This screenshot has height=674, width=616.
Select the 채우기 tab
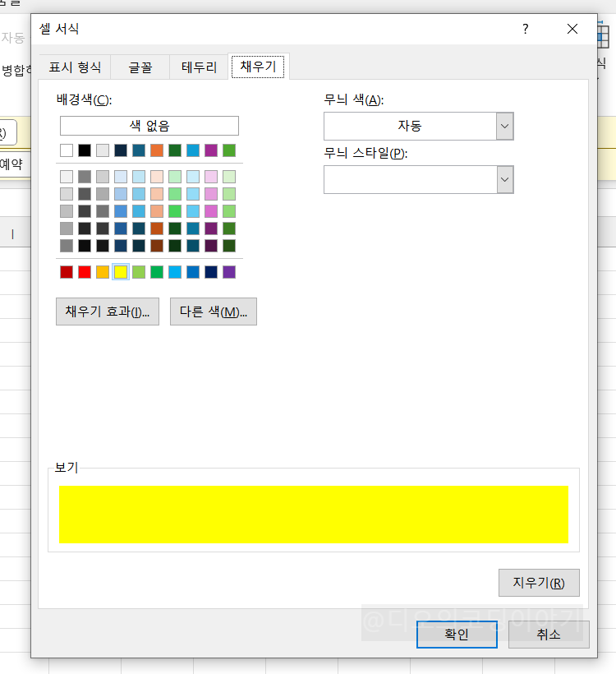[258, 67]
